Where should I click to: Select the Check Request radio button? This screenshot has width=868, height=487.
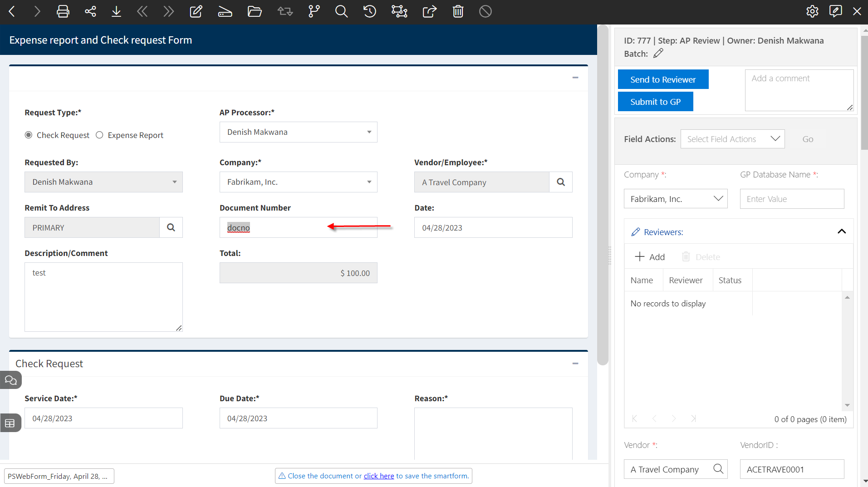pyautogui.click(x=29, y=135)
